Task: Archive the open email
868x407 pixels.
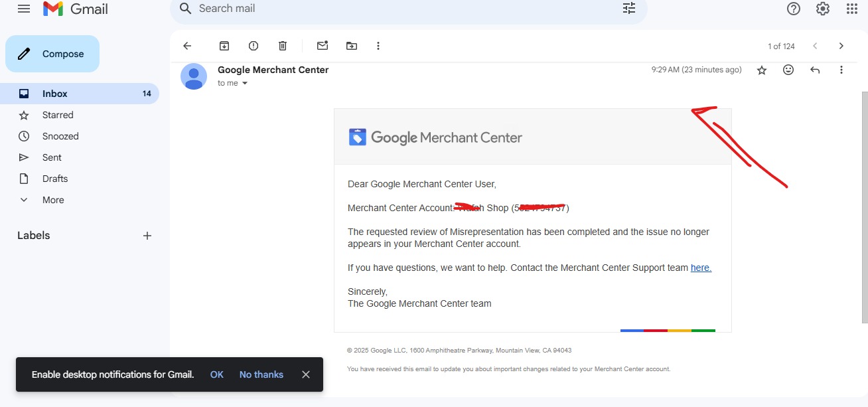Action: 224,46
